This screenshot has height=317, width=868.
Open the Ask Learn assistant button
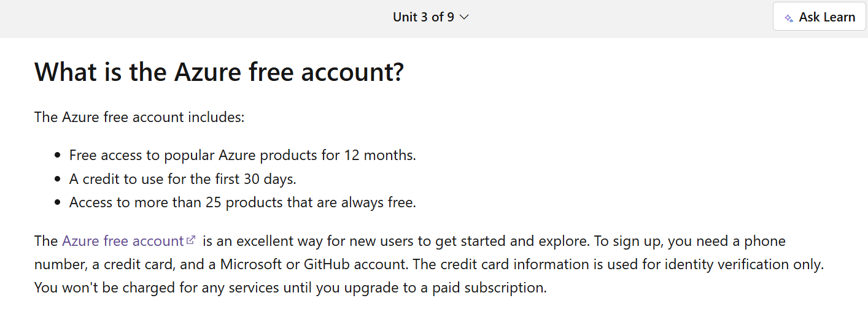coord(819,17)
